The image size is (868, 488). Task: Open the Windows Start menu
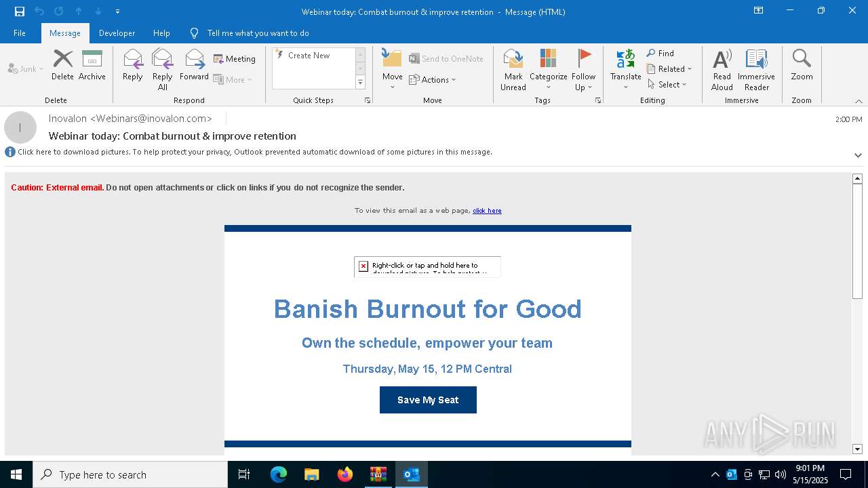(x=16, y=474)
